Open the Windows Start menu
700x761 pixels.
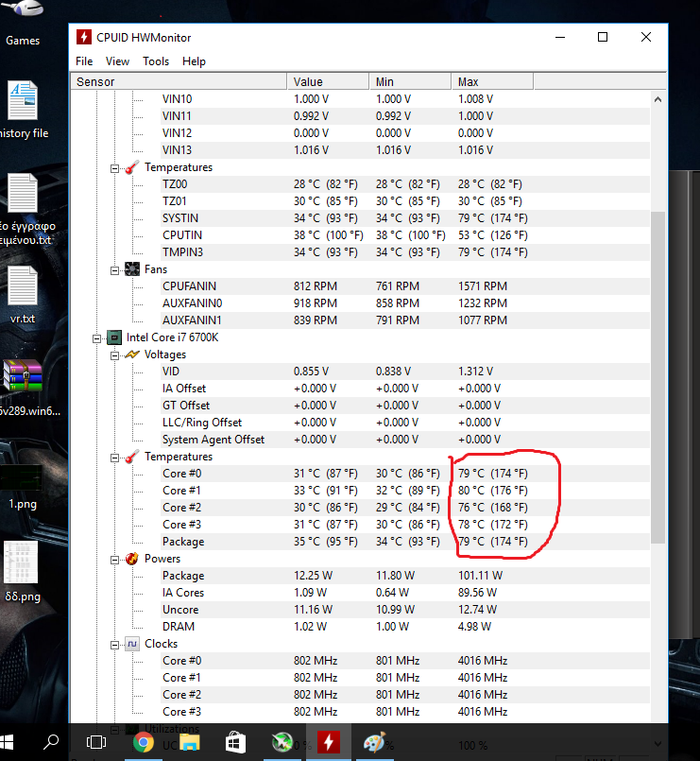tap(7, 742)
